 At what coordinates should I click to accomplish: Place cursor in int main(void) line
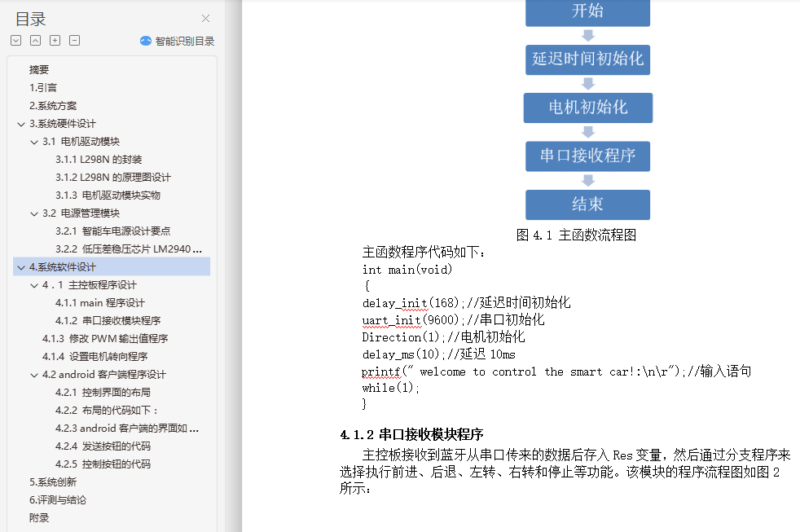pos(407,270)
